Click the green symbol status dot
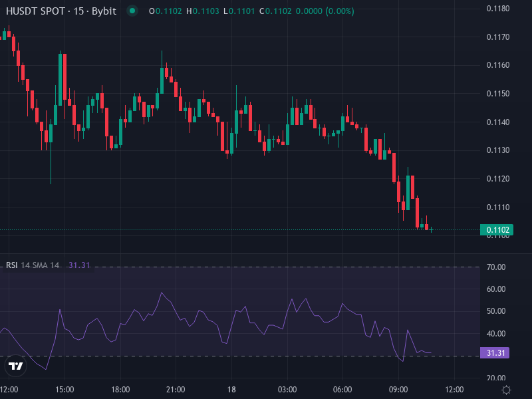532x399 pixels. click(132, 11)
